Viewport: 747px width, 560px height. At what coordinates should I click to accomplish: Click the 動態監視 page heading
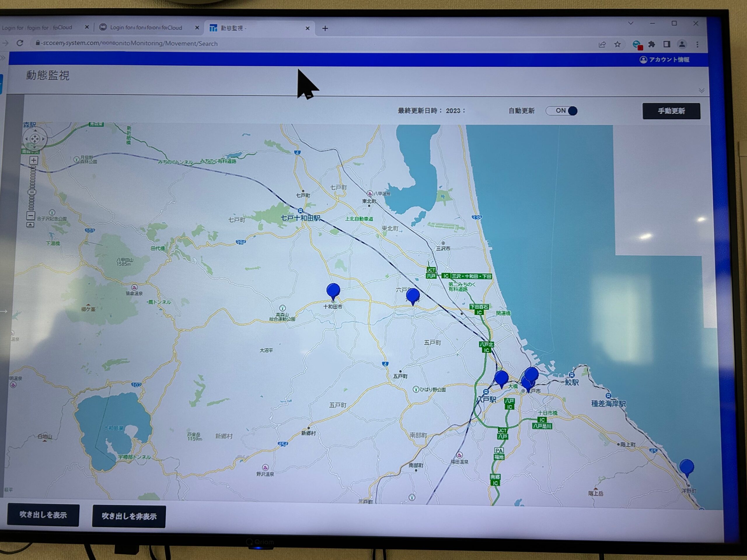click(48, 75)
